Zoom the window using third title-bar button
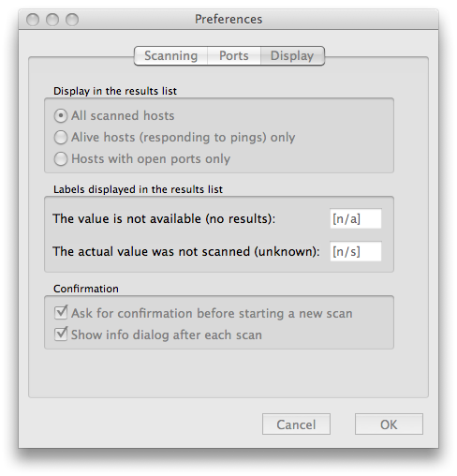This screenshot has height=476, width=457. (x=72, y=20)
